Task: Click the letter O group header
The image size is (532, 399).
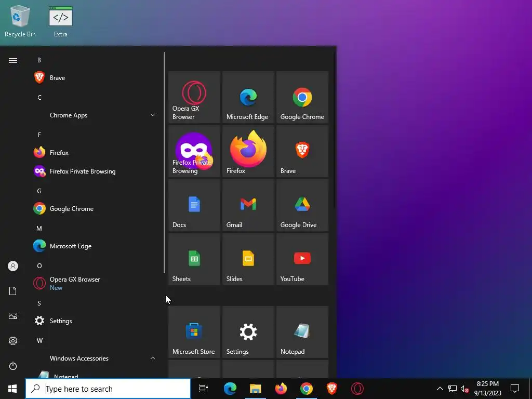Action: point(39,265)
